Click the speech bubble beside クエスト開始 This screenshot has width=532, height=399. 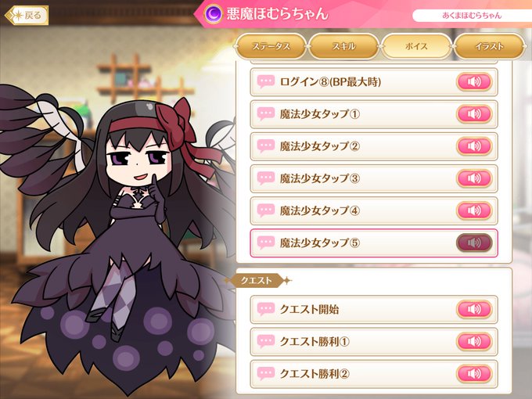click(x=266, y=309)
